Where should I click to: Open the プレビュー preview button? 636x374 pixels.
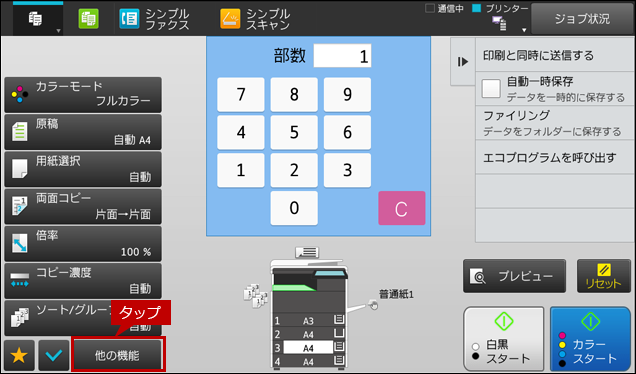point(514,276)
